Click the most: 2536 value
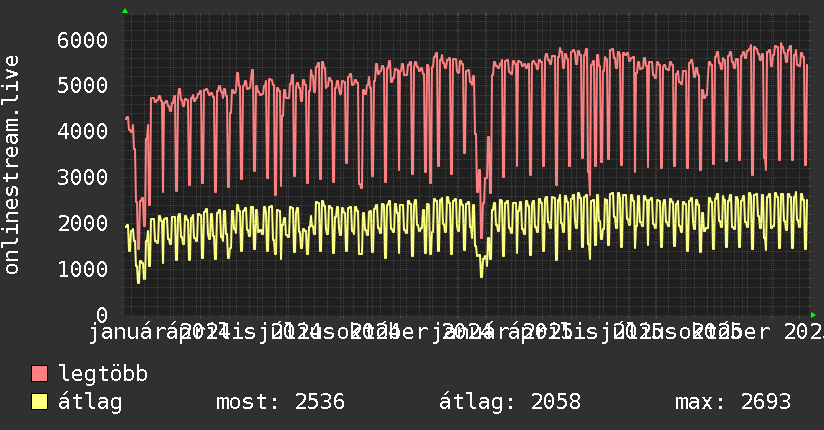This screenshot has height=430, width=824. (x=280, y=402)
